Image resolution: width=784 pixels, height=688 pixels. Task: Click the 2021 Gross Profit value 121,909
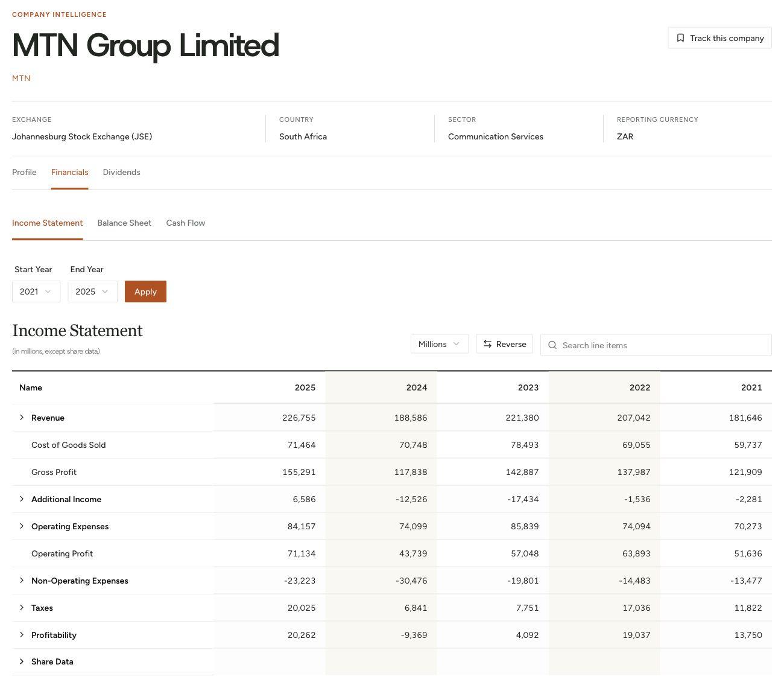tap(745, 472)
